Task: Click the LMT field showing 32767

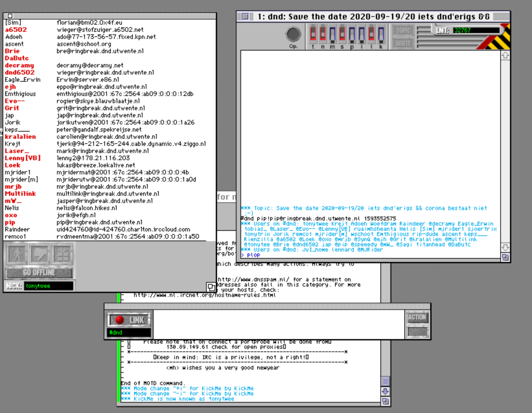Action: click(476, 30)
